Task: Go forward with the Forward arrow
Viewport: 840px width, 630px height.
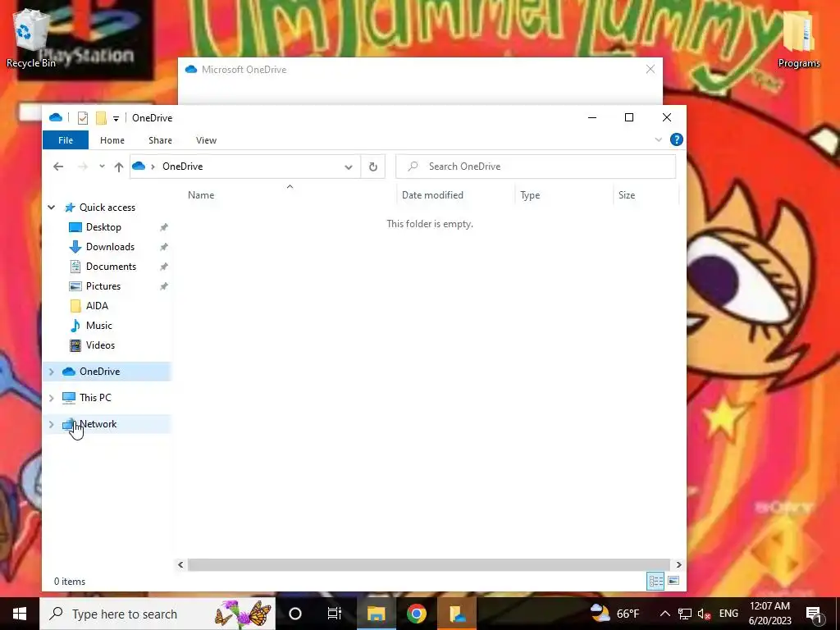Action: [x=83, y=167]
